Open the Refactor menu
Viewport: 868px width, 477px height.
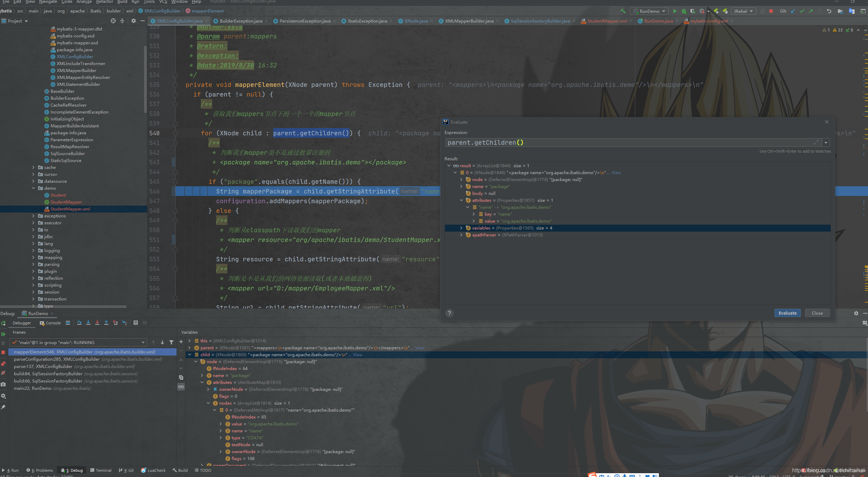[105, 2]
